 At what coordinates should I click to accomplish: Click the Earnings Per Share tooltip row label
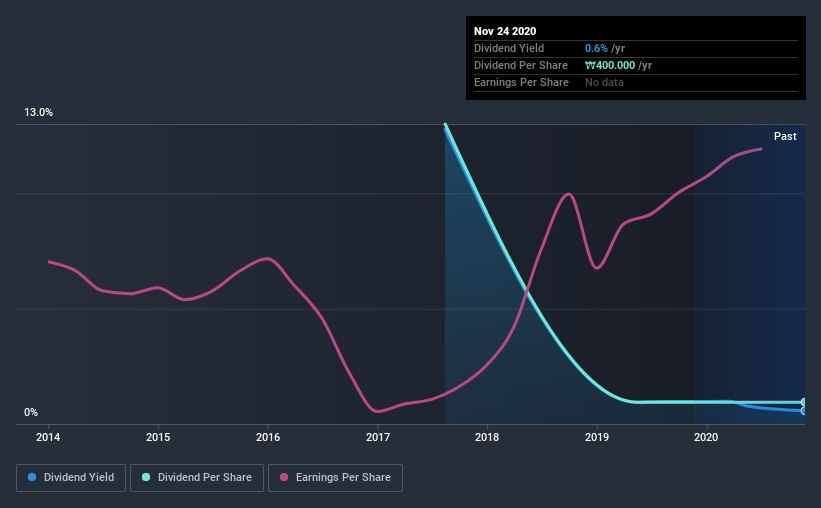[521, 82]
